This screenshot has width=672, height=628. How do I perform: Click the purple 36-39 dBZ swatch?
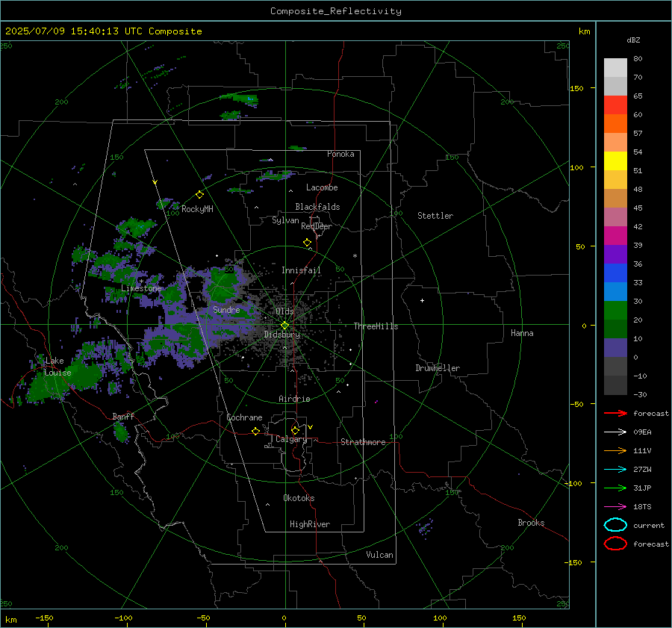pos(615,255)
